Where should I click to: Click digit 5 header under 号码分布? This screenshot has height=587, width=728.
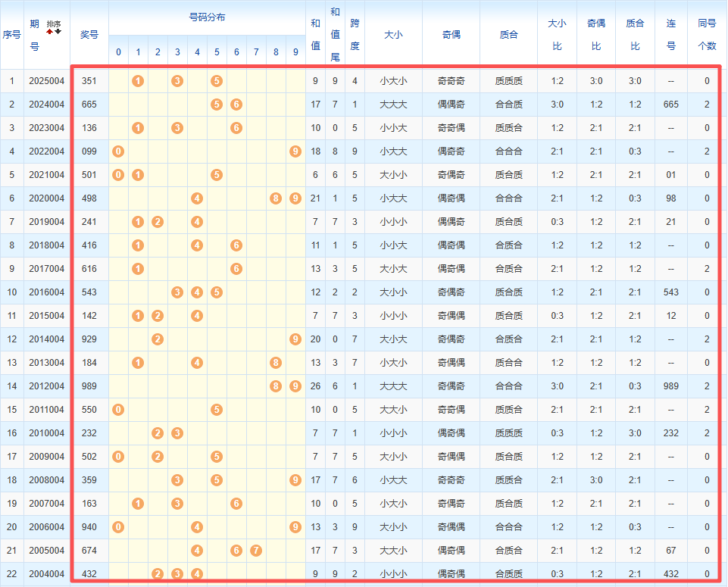tap(217, 52)
